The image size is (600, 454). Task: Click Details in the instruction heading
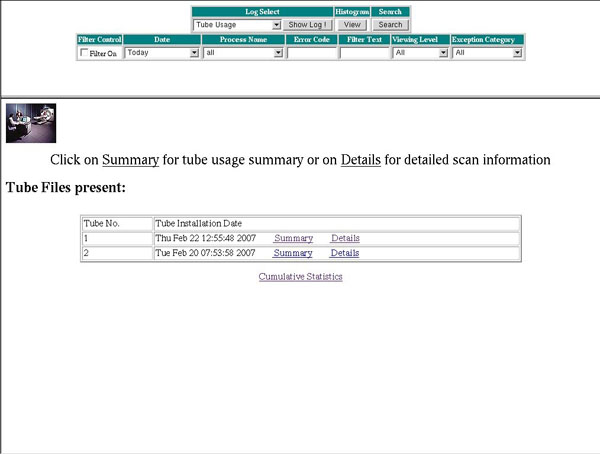(360, 160)
